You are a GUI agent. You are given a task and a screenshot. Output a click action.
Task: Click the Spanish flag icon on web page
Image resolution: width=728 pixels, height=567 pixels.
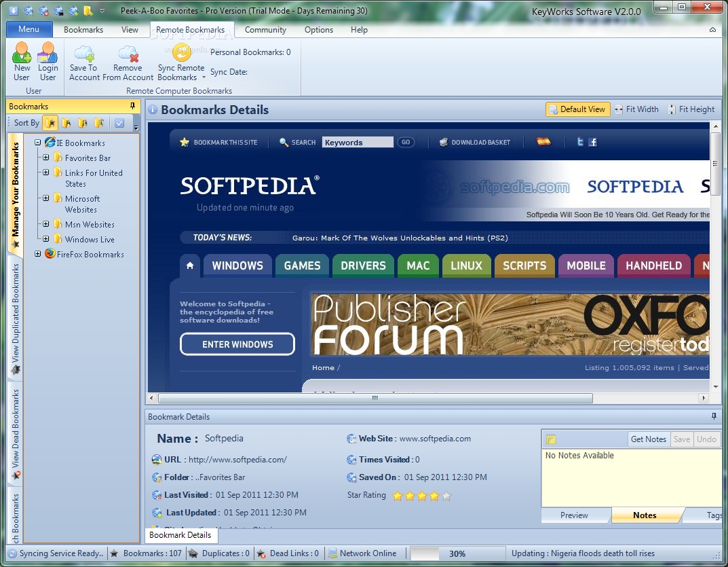[543, 141]
